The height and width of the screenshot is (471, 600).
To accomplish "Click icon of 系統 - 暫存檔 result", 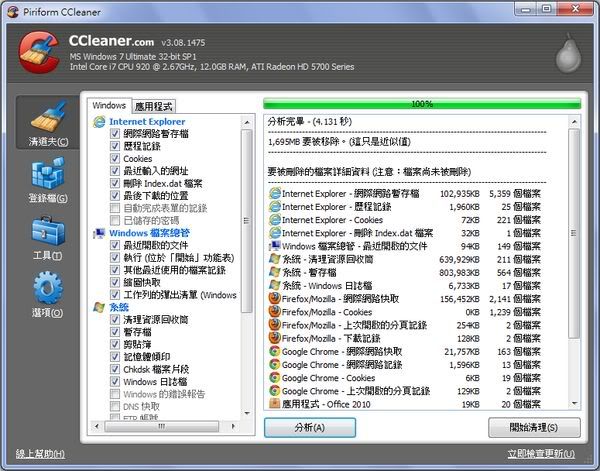I will coord(275,272).
